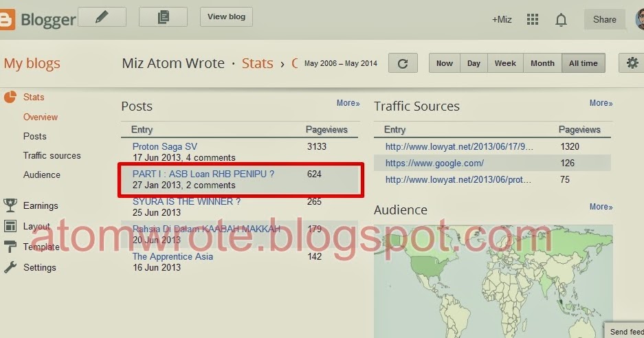This screenshot has height=338, width=644.
Task: Open the lowyat.net/2013/06/17 traffic source link
Action: pyautogui.click(x=459, y=146)
